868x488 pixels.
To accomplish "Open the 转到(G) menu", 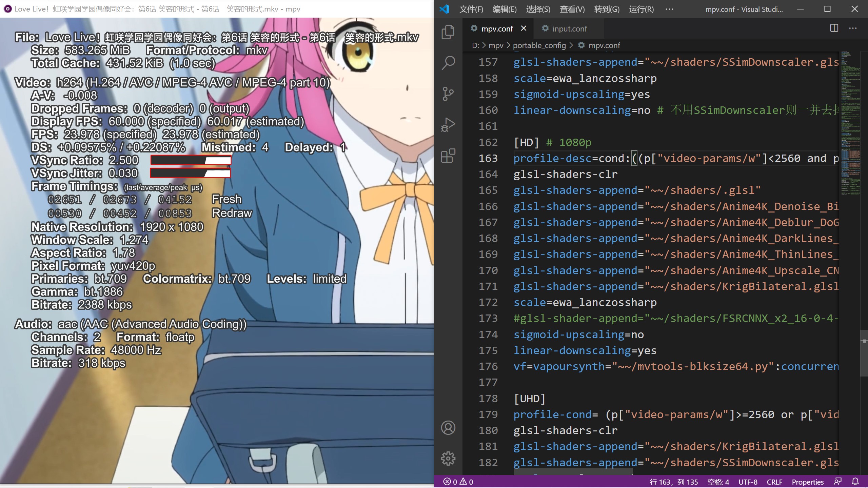I will (x=607, y=9).
